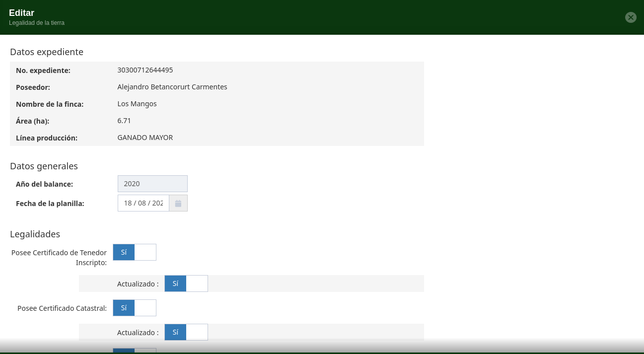The height and width of the screenshot is (354, 644).
Task: Click the Datos generales section heading
Action: click(44, 166)
